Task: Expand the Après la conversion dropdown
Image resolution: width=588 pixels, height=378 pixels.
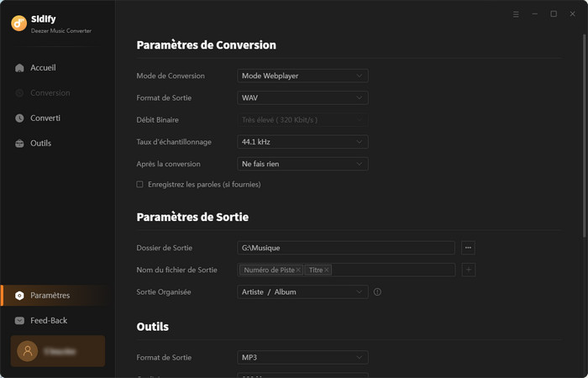Action: (x=302, y=164)
